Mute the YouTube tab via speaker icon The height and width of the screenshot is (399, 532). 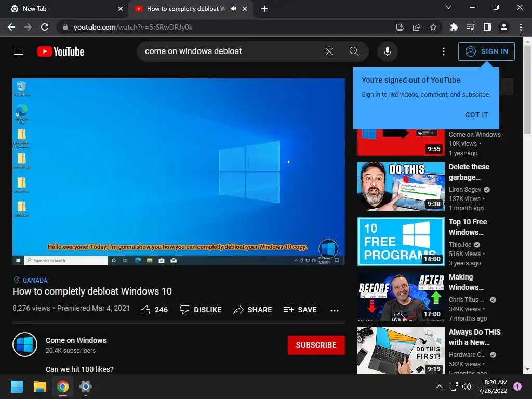tap(233, 9)
